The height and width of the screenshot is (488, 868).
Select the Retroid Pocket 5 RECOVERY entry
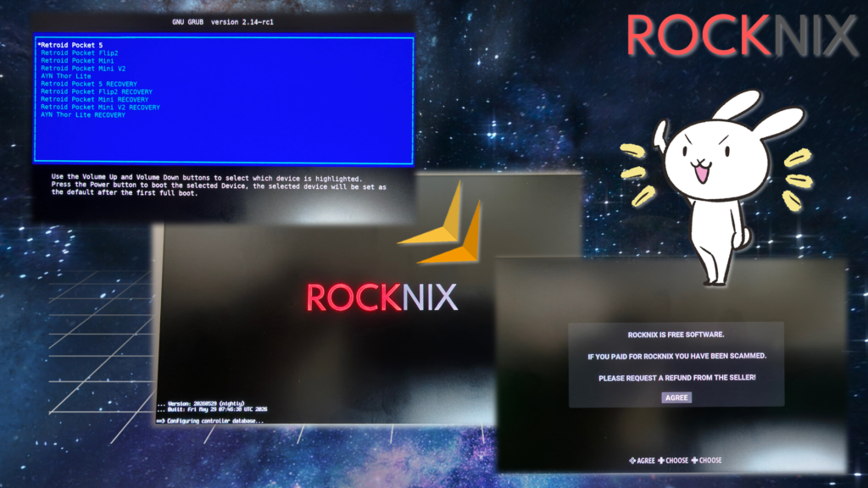(x=88, y=84)
